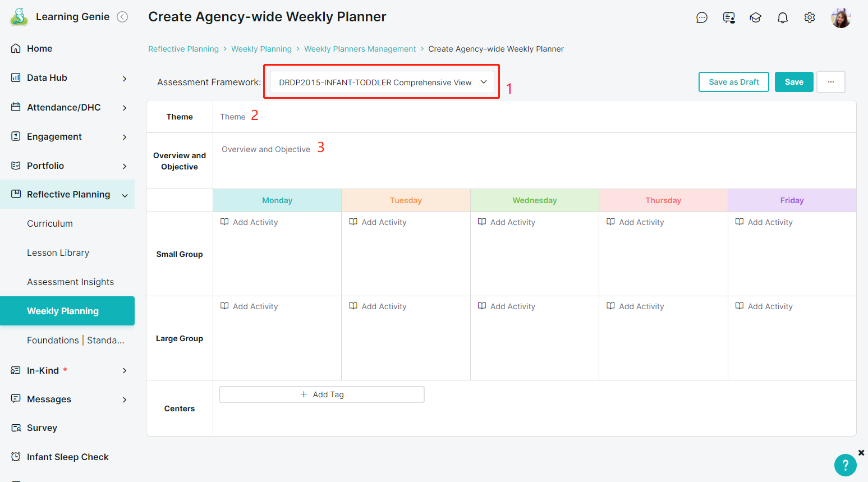Expand the Messages submenu chevron
Screen dimensions: 868x482
point(125,400)
